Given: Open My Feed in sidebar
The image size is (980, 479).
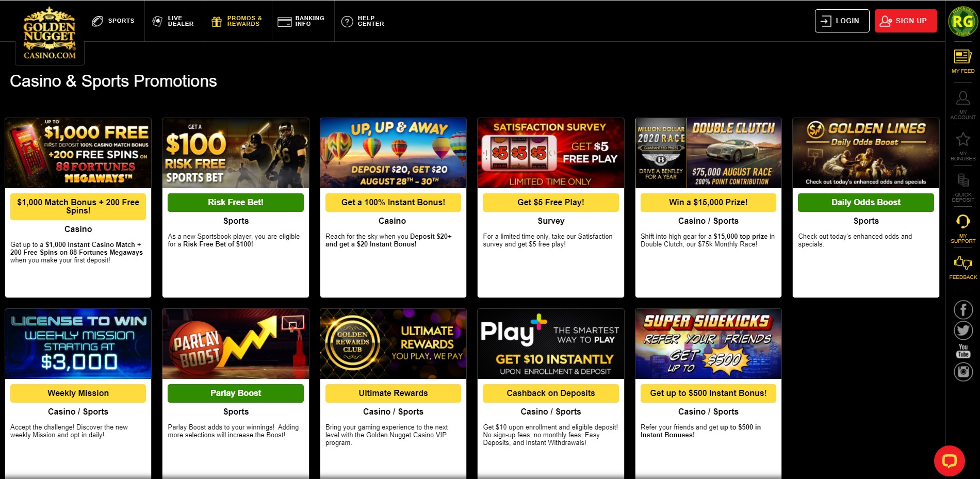Looking at the screenshot, I should (x=963, y=61).
